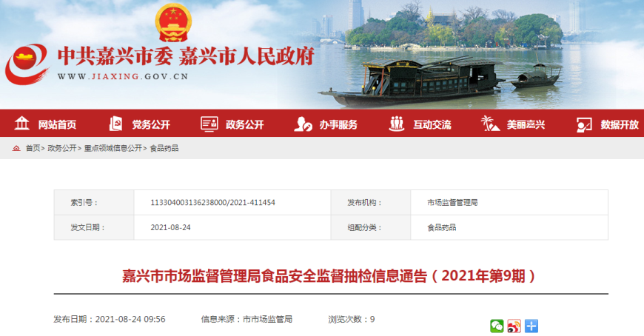Image resolution: width=644 pixels, height=336 pixels.
Task: Click the 办事服务 person icon
Action: pyautogui.click(x=303, y=124)
